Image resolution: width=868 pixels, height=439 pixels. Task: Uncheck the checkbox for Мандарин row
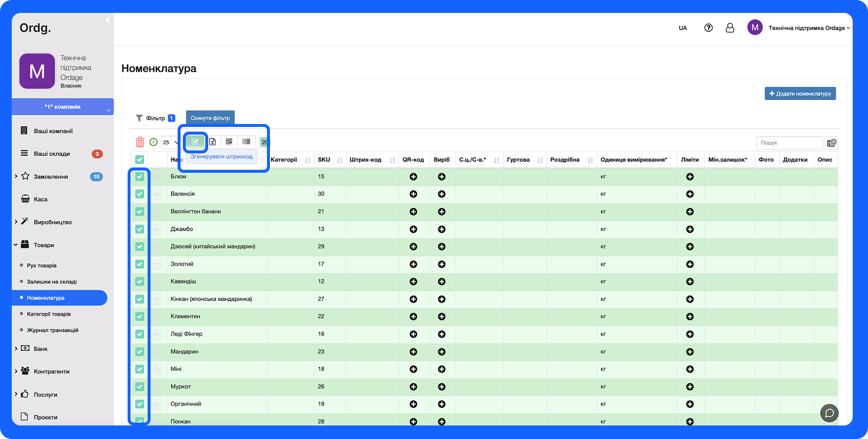tap(139, 351)
